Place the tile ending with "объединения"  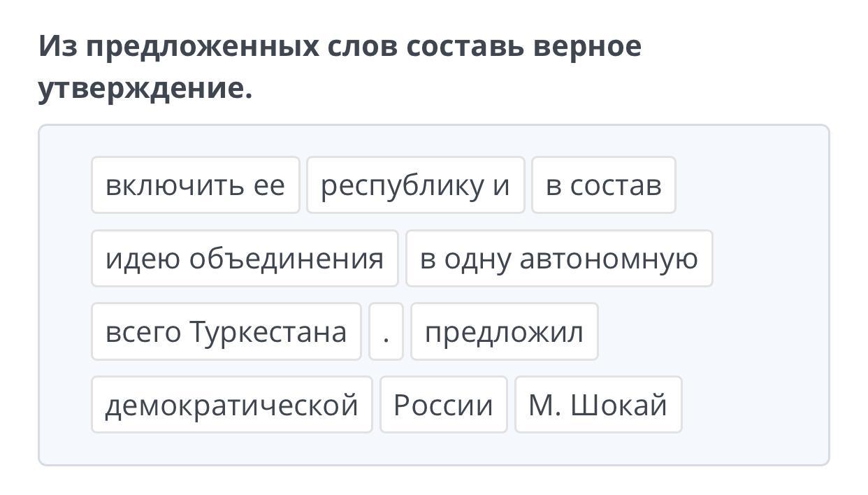[x=244, y=259]
